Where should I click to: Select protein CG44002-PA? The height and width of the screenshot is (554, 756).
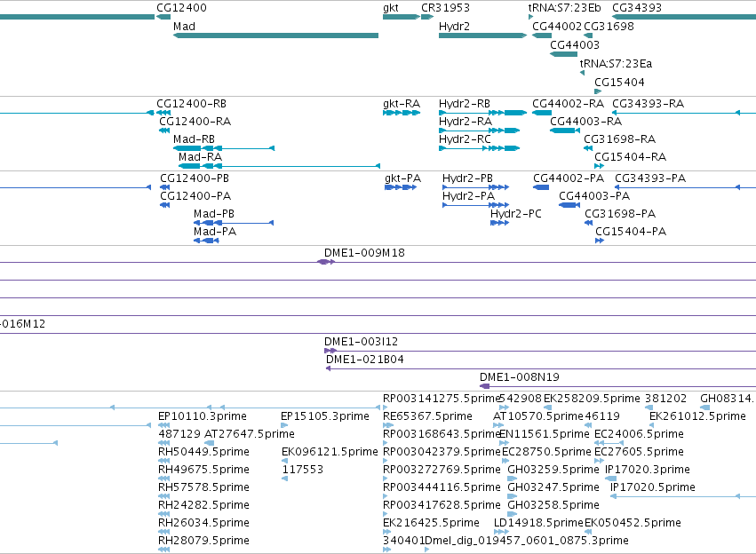pos(541,187)
